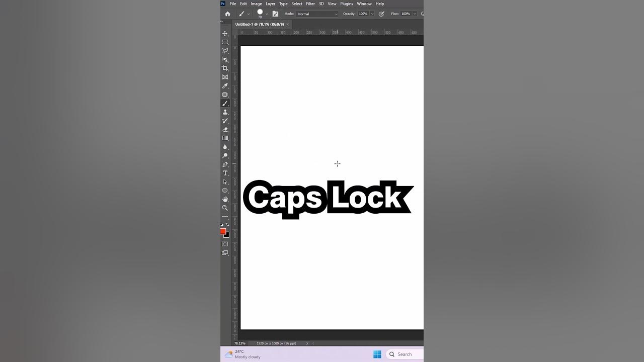Select the Rectangular Marquee tool
644x362 pixels.
tap(225, 42)
